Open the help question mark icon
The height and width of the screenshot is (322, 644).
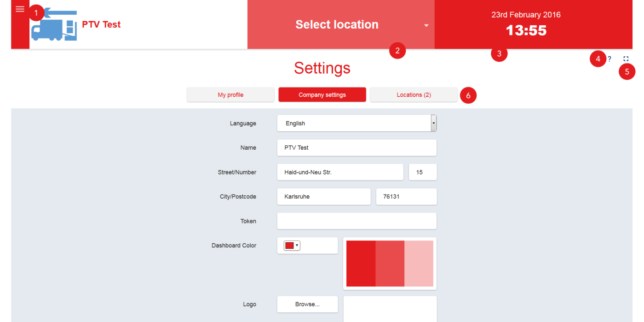click(x=609, y=59)
